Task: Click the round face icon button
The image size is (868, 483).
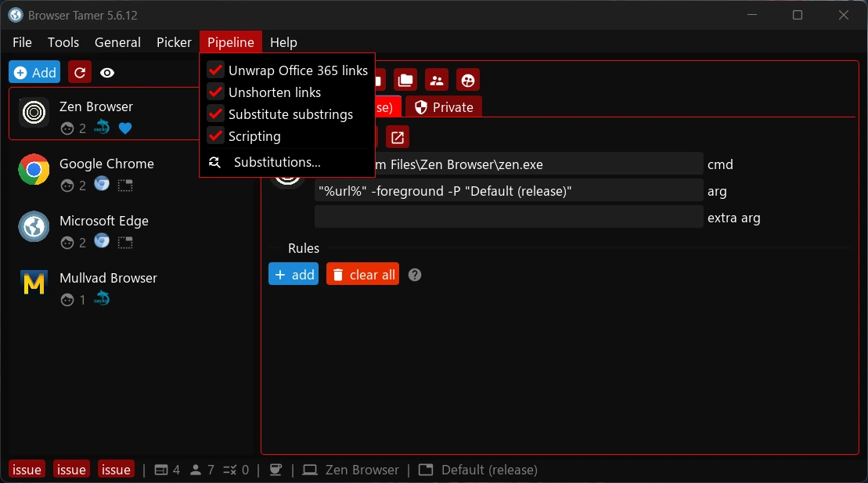Action: click(468, 81)
